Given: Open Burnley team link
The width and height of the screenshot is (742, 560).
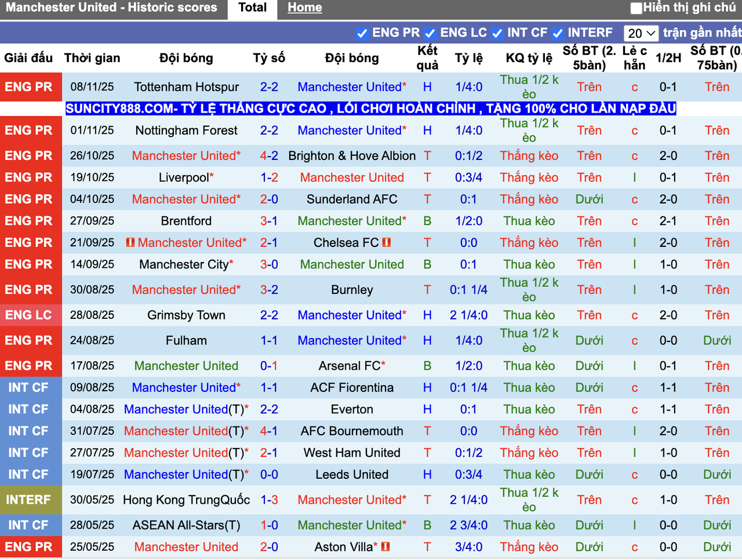Looking at the screenshot, I should (352, 290).
